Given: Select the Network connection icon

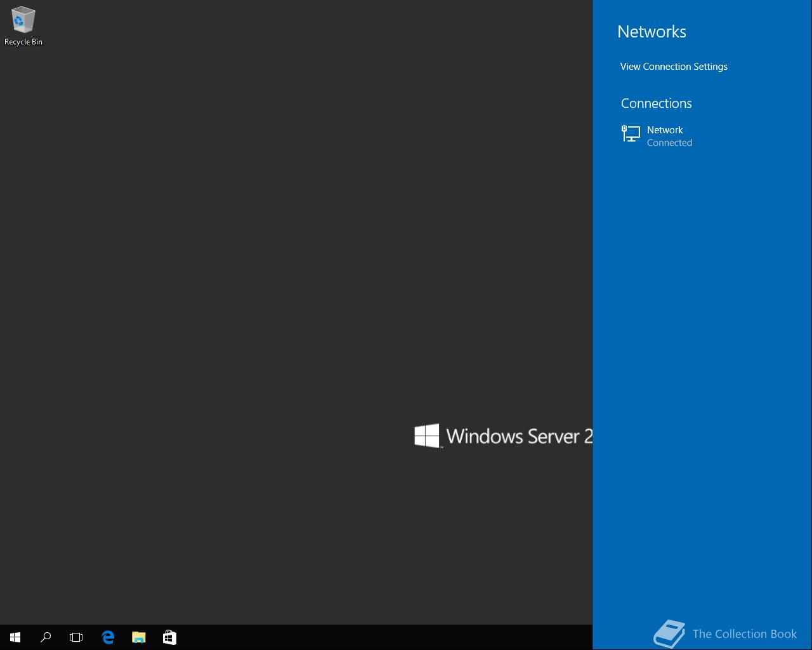Looking at the screenshot, I should [631, 133].
